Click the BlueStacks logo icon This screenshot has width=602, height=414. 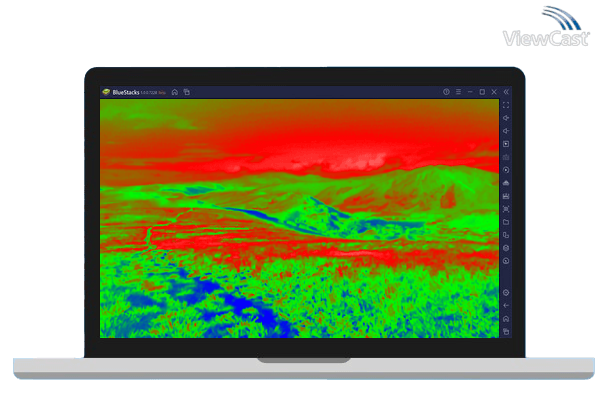tap(106, 92)
